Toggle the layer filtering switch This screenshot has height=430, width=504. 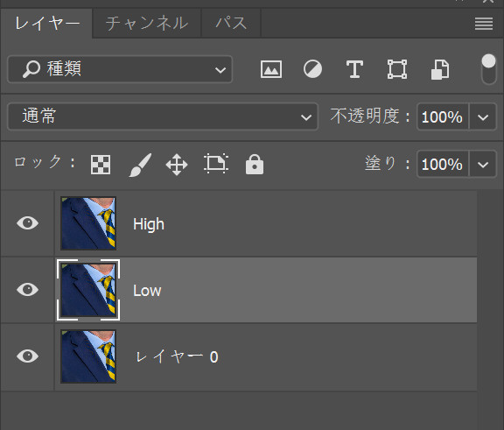[488, 69]
